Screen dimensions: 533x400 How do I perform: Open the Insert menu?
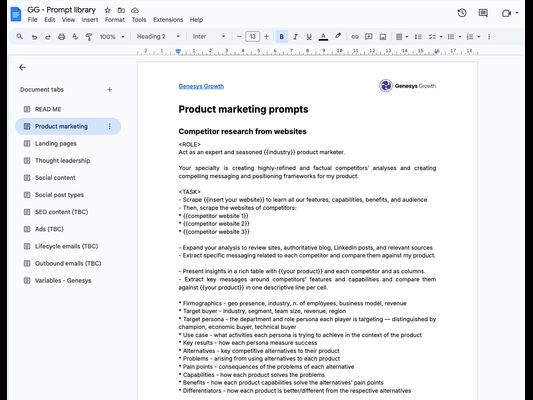pos(90,20)
